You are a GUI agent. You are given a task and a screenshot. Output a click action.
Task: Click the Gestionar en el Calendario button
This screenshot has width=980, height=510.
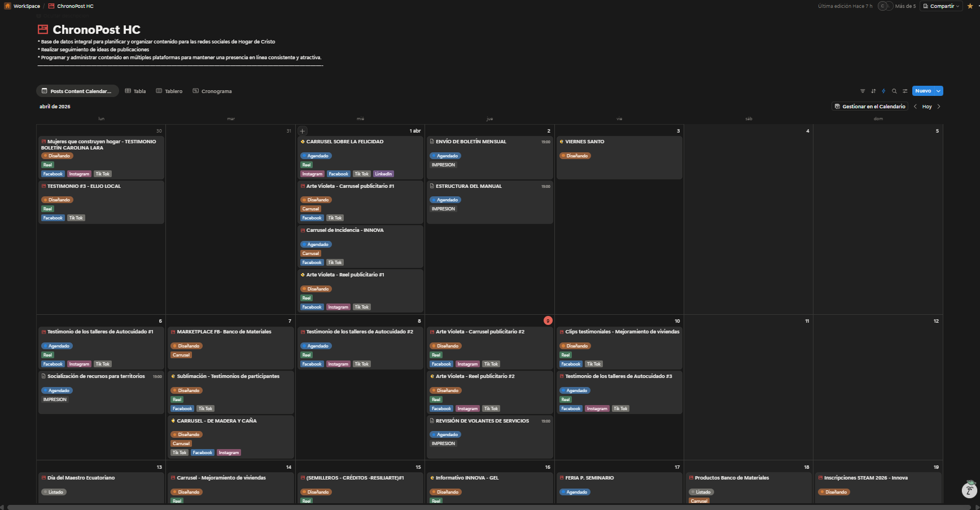(870, 107)
